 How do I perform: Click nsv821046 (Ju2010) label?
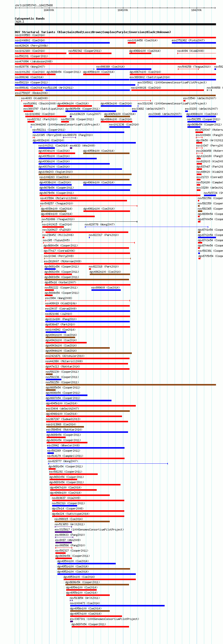59,314
